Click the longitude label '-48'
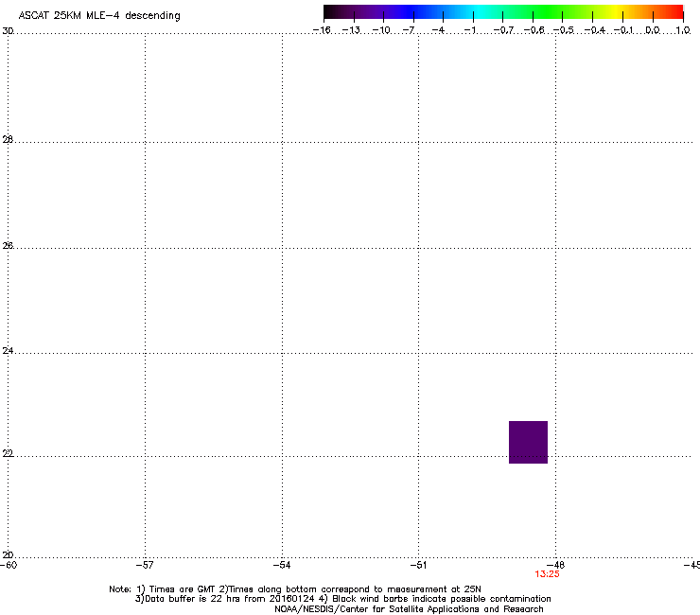The image size is (700, 615). click(x=556, y=565)
